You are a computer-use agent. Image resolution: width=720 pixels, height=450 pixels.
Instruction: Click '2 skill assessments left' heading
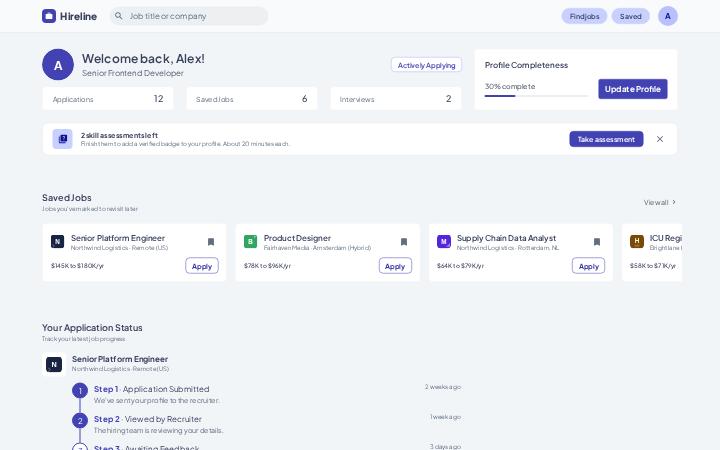click(119, 135)
